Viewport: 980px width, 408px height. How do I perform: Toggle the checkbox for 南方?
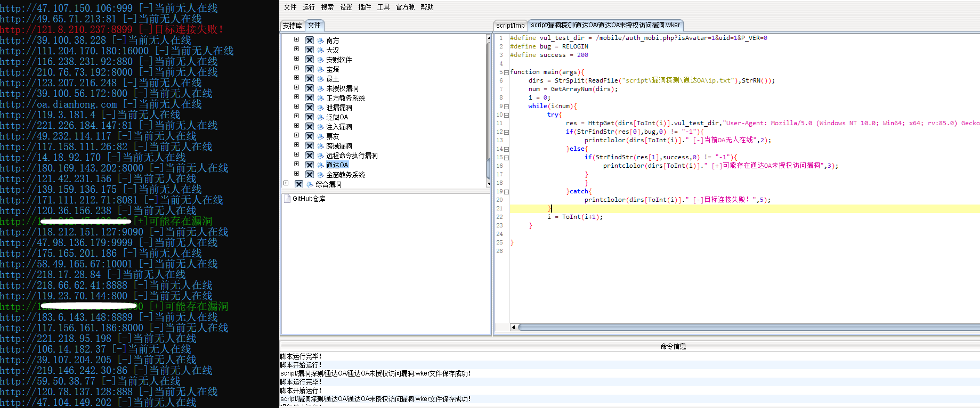pyautogui.click(x=309, y=40)
